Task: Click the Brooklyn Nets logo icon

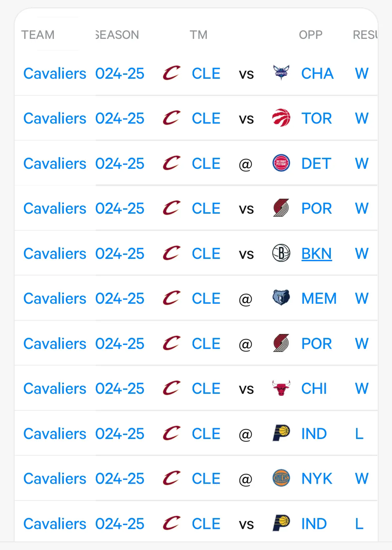Action: pyautogui.click(x=281, y=253)
